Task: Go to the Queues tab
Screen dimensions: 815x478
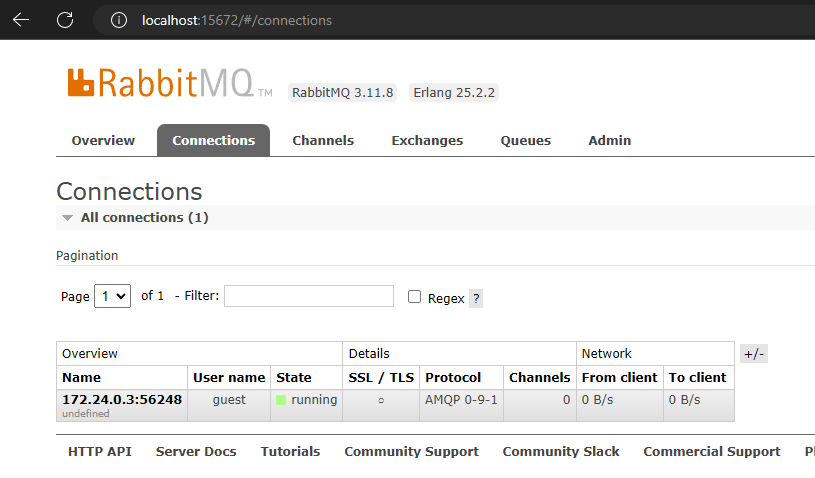Action: [x=525, y=140]
